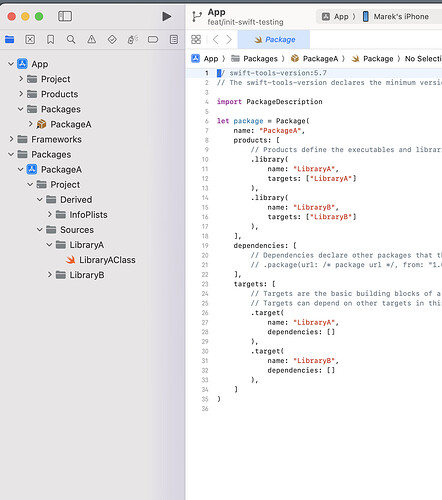Open the Source Control navigator

tap(30, 40)
